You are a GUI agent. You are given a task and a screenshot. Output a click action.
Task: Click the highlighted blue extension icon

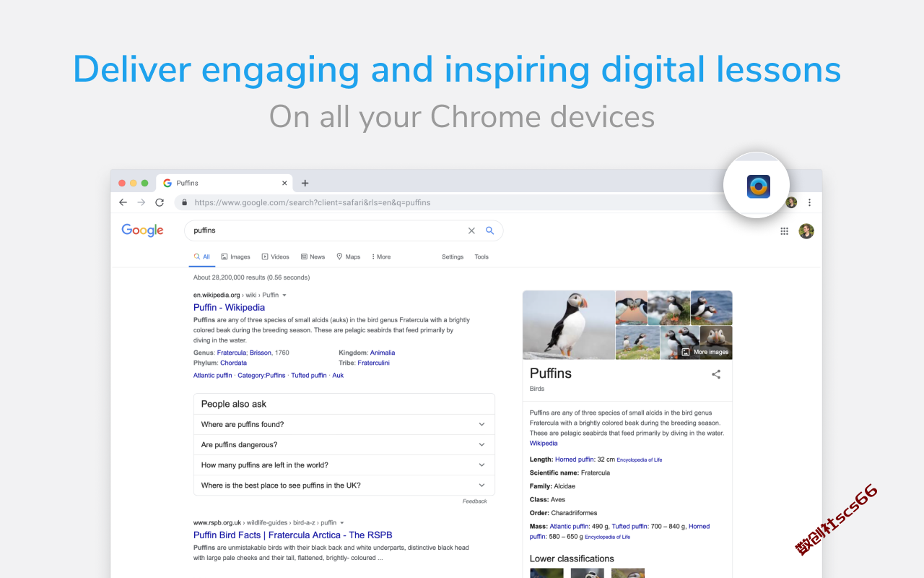(x=758, y=186)
